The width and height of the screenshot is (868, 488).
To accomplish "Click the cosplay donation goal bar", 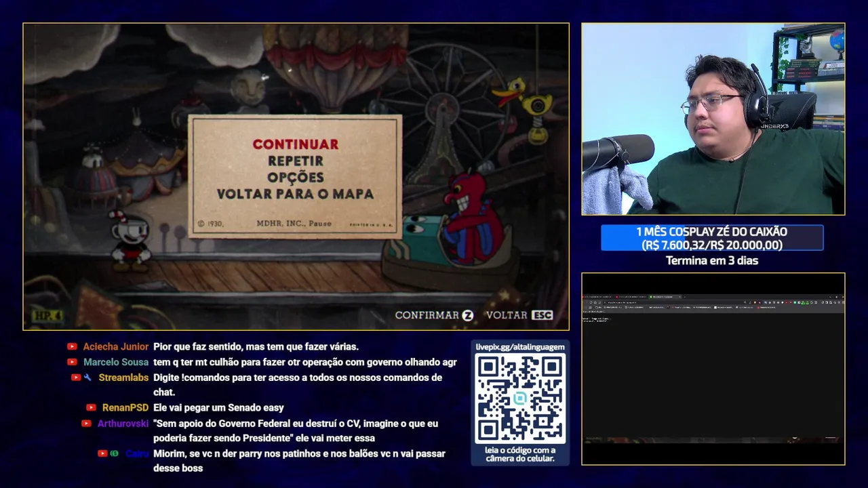I will coord(712,238).
